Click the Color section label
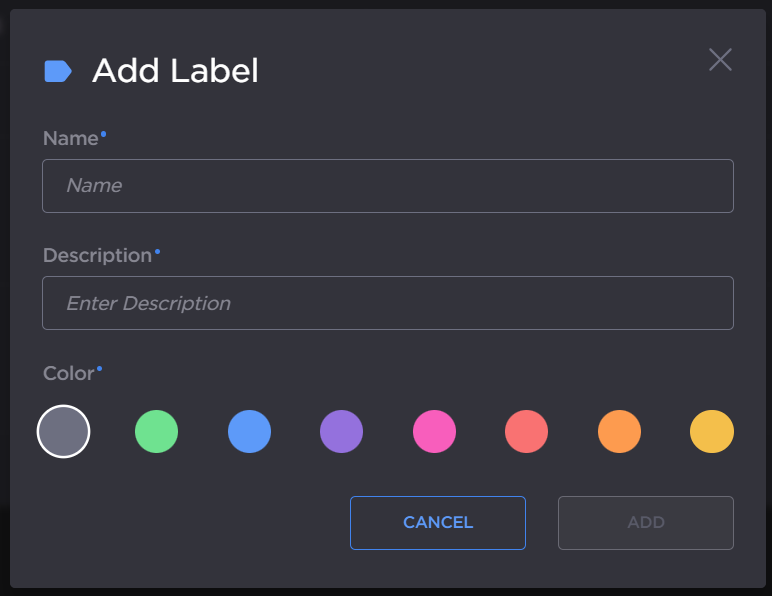The image size is (772, 596). pos(68,374)
